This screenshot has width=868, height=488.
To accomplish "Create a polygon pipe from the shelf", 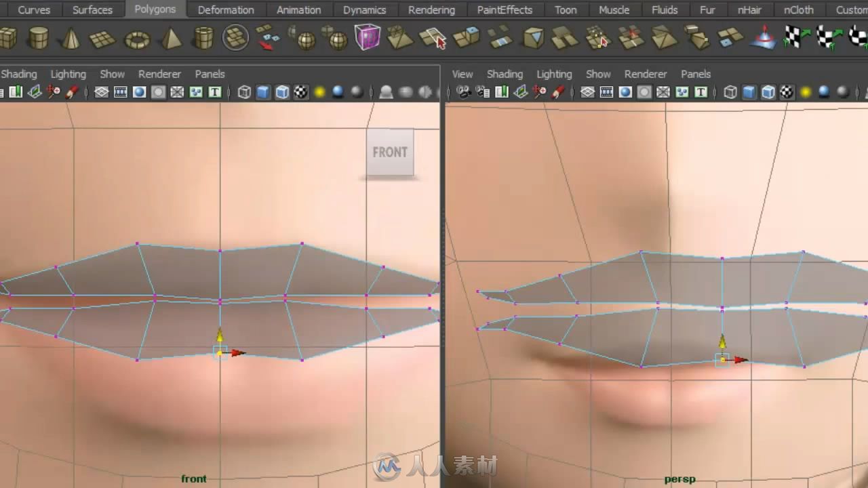I will (203, 38).
